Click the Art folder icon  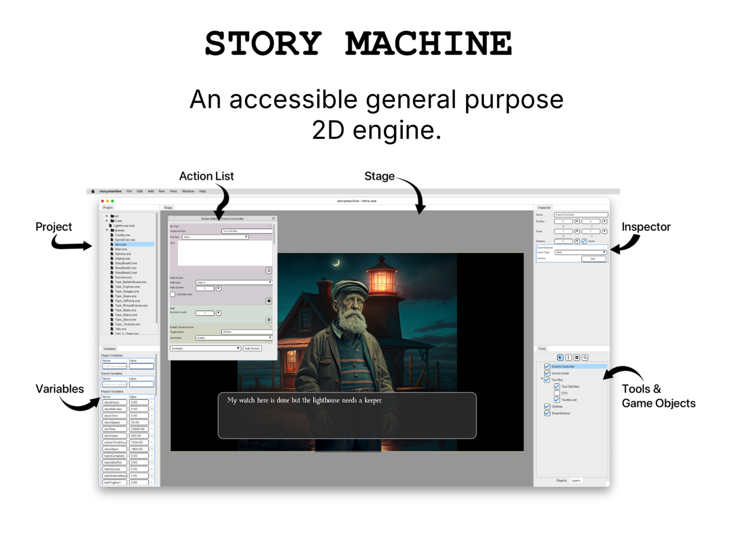tap(112, 216)
